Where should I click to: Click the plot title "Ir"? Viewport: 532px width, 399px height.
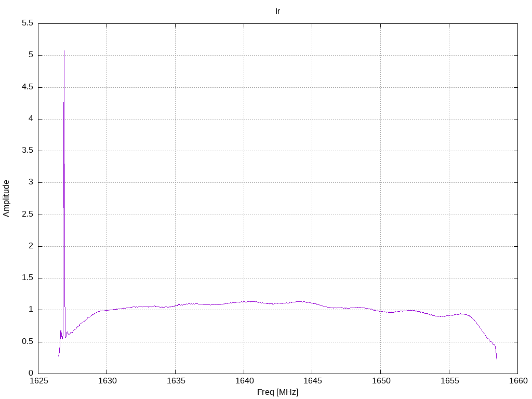277,11
